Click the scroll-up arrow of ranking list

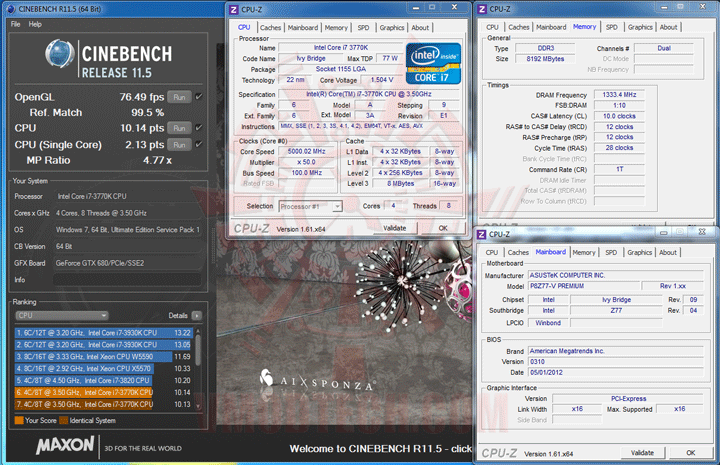point(198,331)
